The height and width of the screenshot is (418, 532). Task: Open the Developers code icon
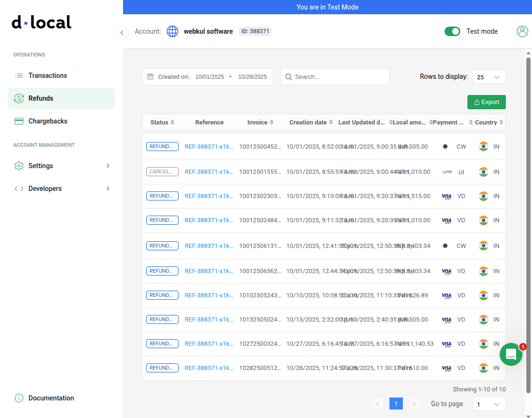pyautogui.click(x=19, y=188)
